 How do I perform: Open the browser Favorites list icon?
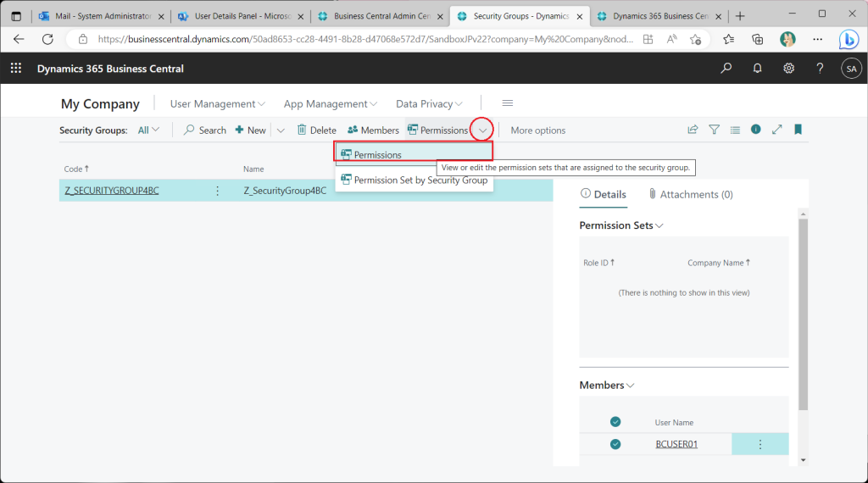point(728,39)
